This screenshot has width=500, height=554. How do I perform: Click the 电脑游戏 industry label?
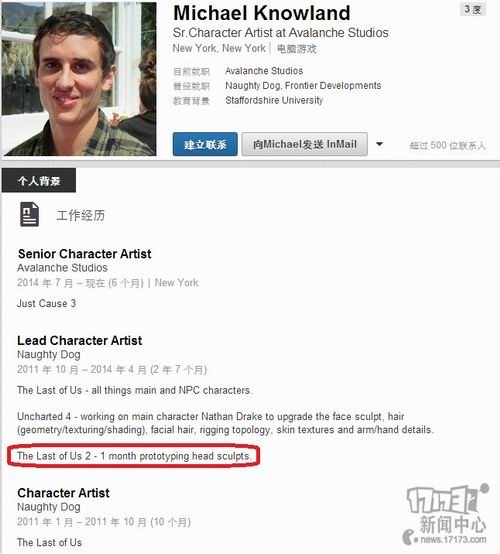click(297, 49)
